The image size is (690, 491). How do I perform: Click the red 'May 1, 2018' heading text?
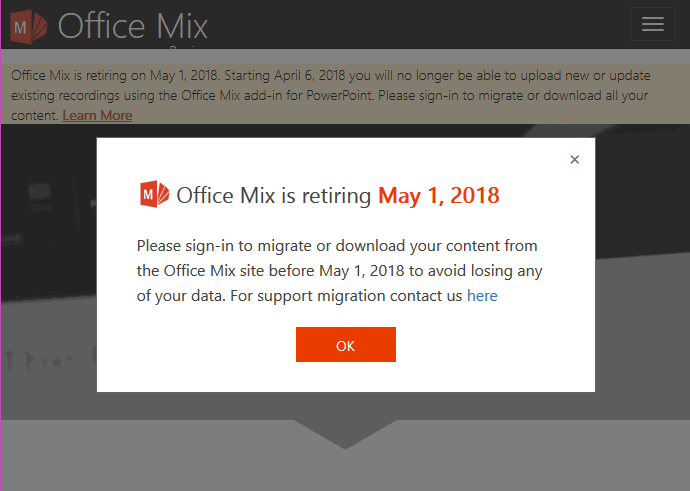pyautogui.click(x=439, y=195)
